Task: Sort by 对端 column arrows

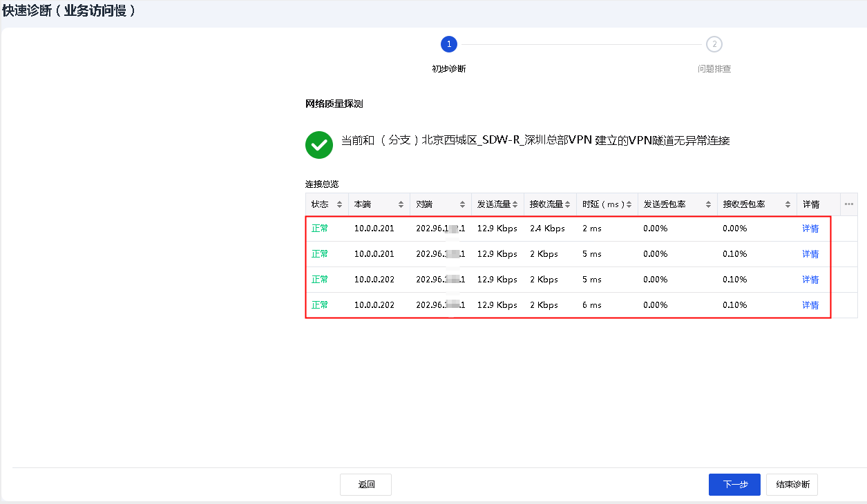Action: (x=462, y=205)
